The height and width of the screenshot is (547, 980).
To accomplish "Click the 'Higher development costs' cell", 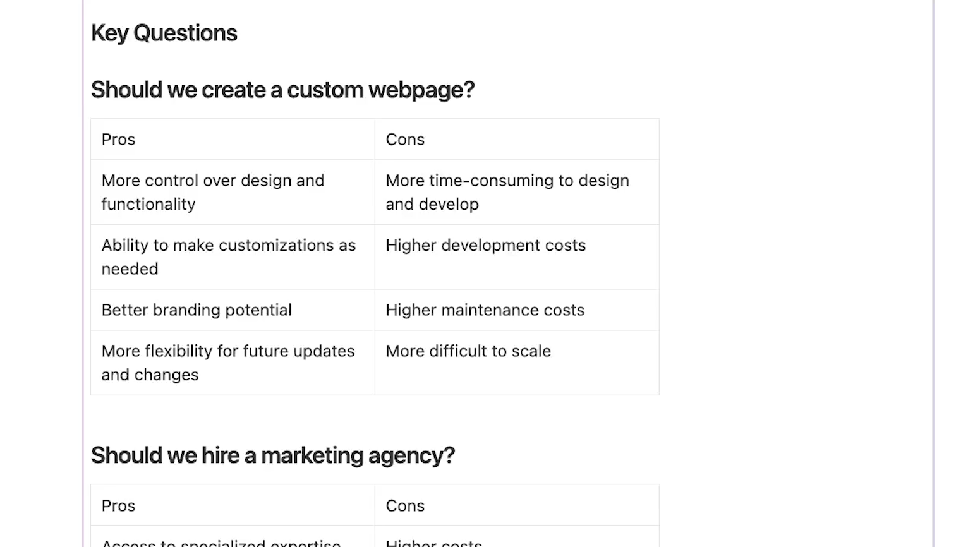I will click(x=517, y=257).
